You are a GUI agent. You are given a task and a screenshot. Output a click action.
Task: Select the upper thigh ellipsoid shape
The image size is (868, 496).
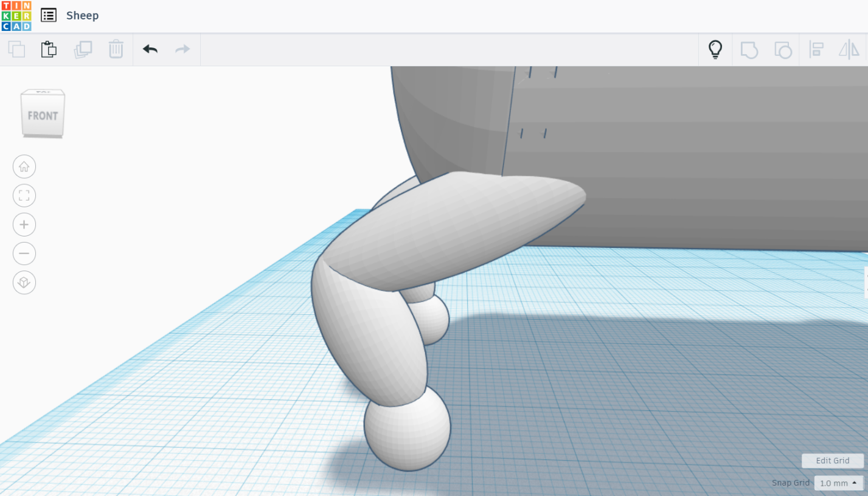click(453, 231)
